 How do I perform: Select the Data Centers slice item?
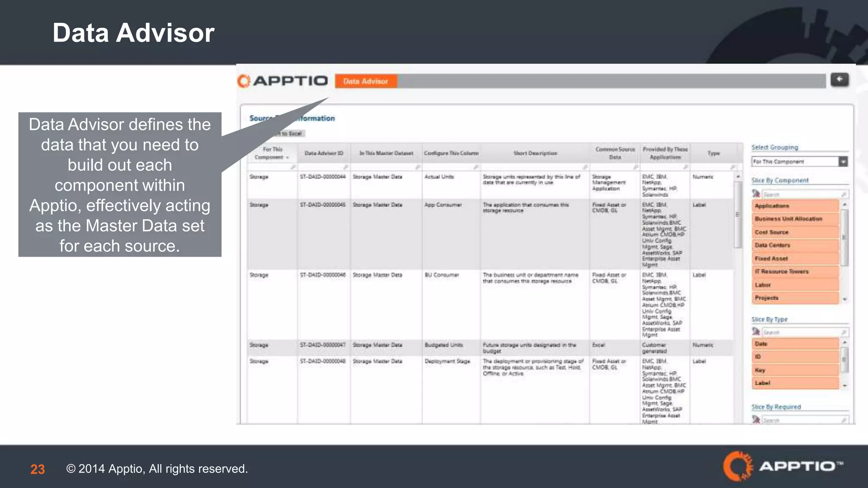(796, 245)
